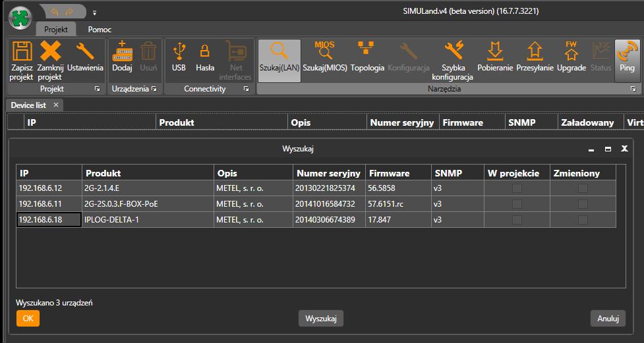644x343 pixels.
Task: Open the Topologia tool
Action: [x=367, y=56]
